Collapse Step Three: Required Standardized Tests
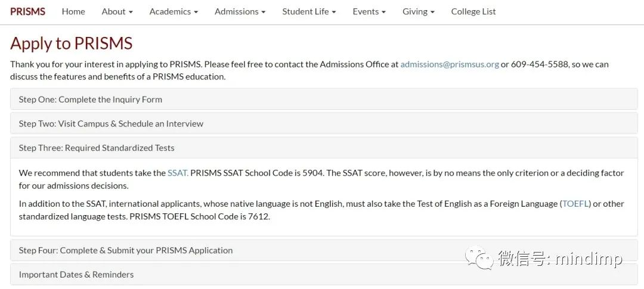 [324, 148]
